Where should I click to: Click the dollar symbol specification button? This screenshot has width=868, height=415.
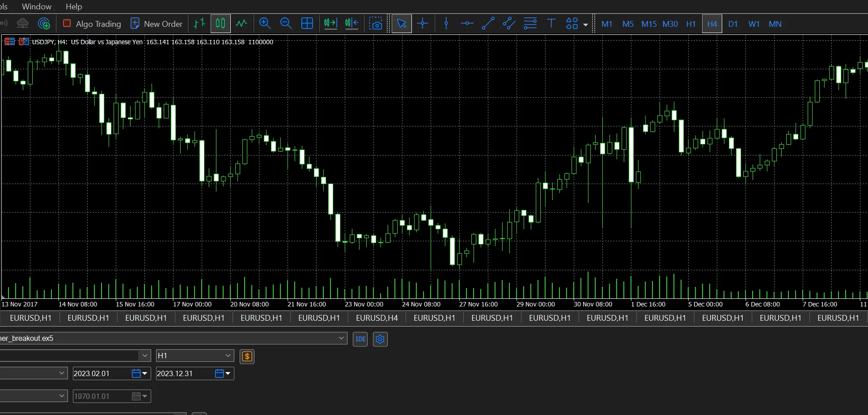[247, 356]
